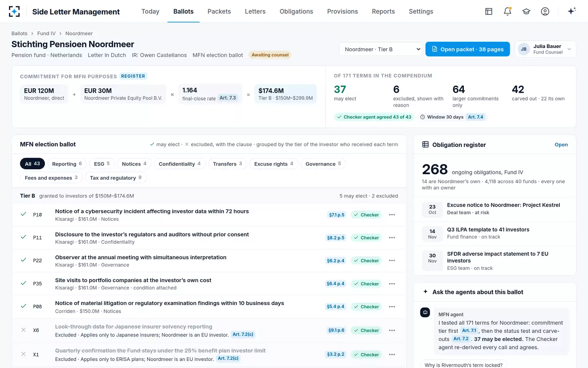Select the Q3 ILPA template obligation item
The image size is (588, 368).
point(495,233)
